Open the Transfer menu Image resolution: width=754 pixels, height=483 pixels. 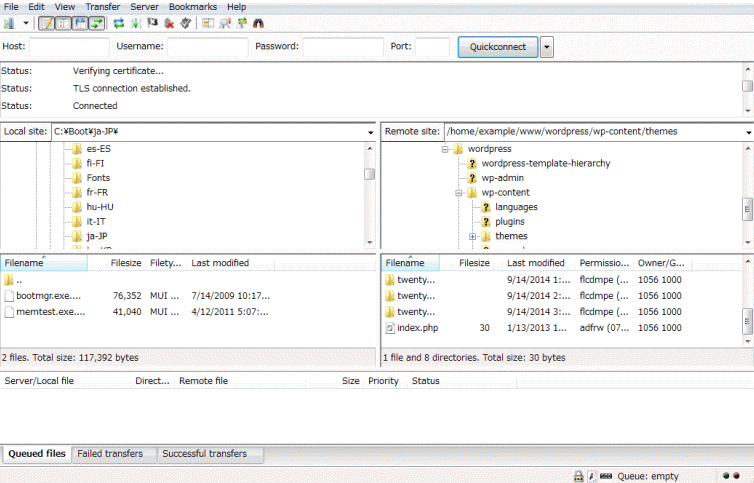click(102, 7)
